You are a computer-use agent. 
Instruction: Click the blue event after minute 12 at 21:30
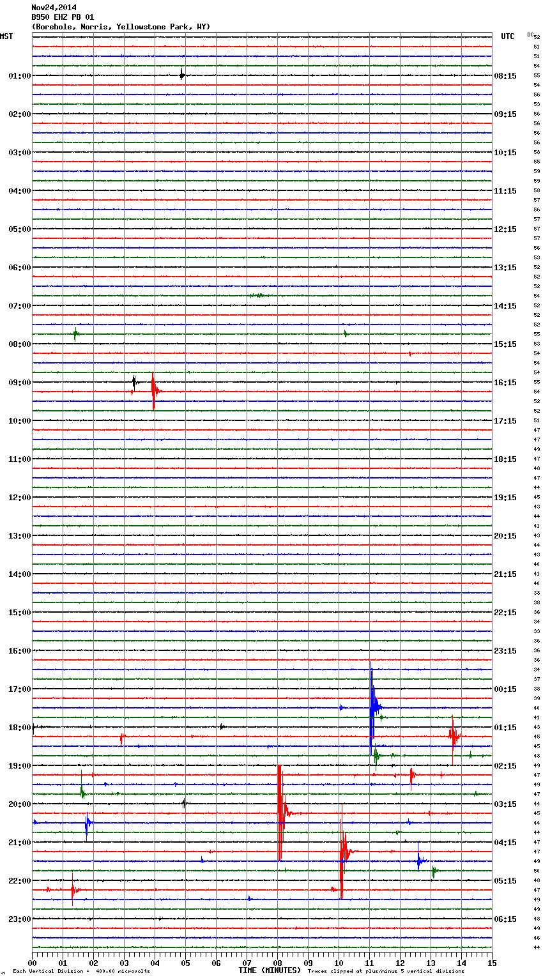(420, 861)
